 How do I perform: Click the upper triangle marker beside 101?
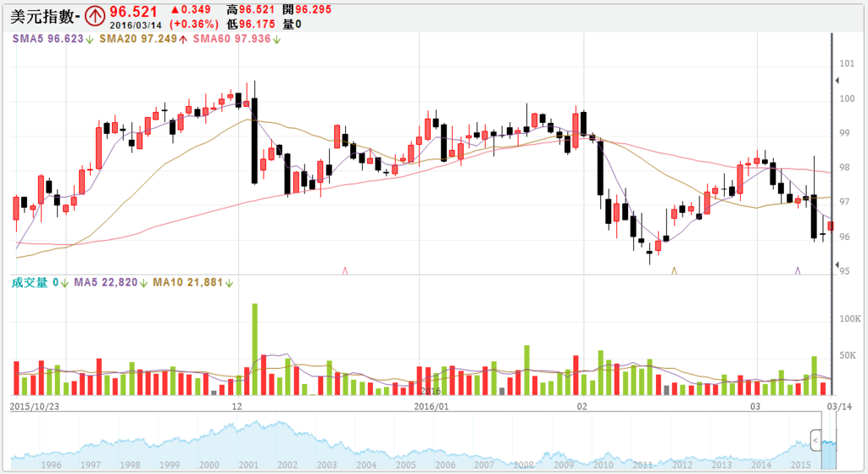(837, 81)
